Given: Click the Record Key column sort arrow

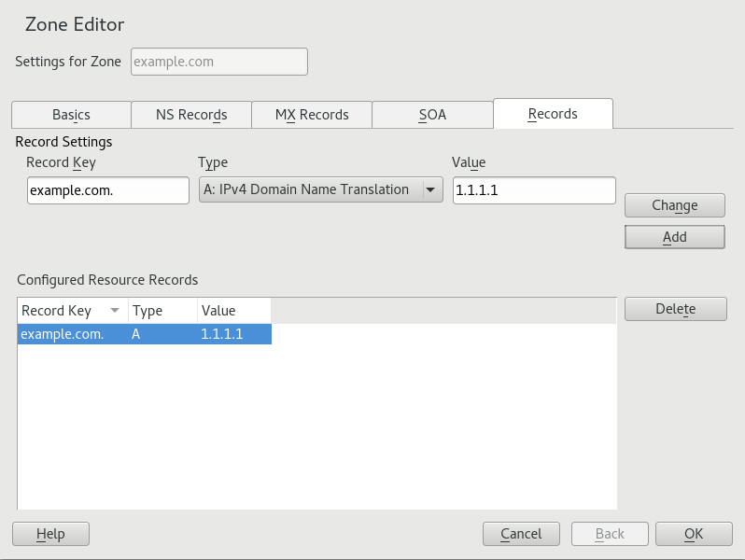Looking at the screenshot, I should 115,311.
